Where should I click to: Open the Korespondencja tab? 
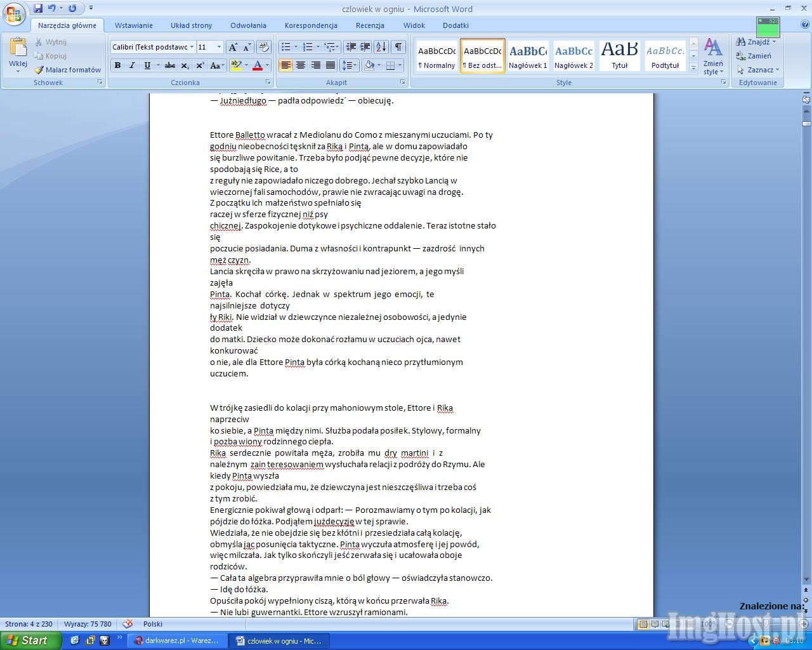(311, 25)
